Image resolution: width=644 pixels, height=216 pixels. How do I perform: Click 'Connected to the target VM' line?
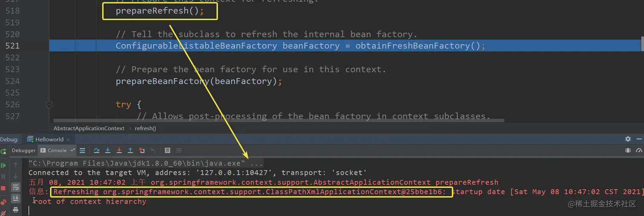pos(197,173)
